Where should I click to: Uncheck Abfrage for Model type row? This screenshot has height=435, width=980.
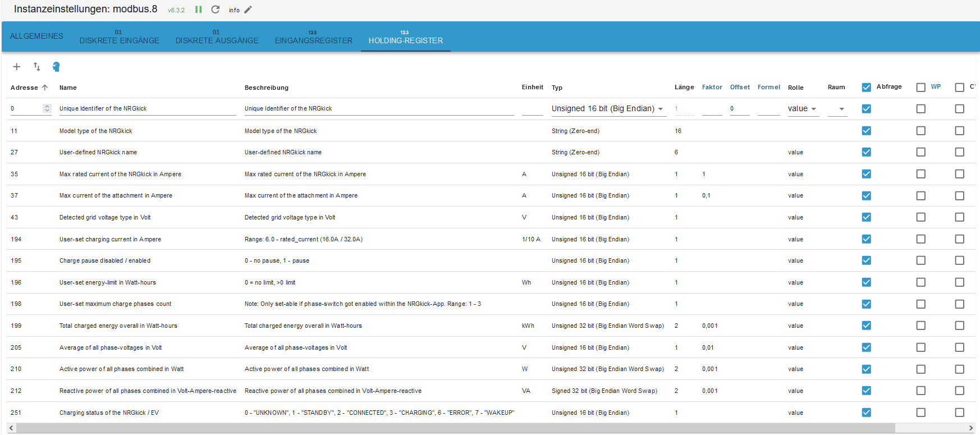point(867,131)
